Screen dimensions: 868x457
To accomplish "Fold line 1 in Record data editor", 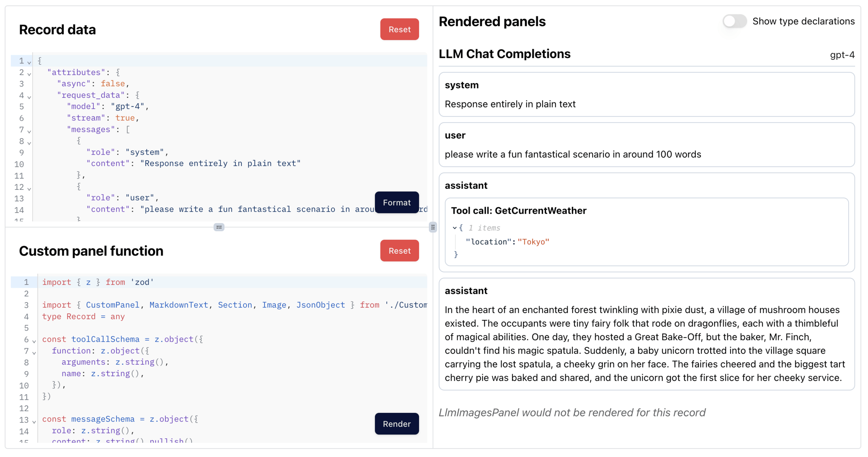I will pyautogui.click(x=30, y=62).
